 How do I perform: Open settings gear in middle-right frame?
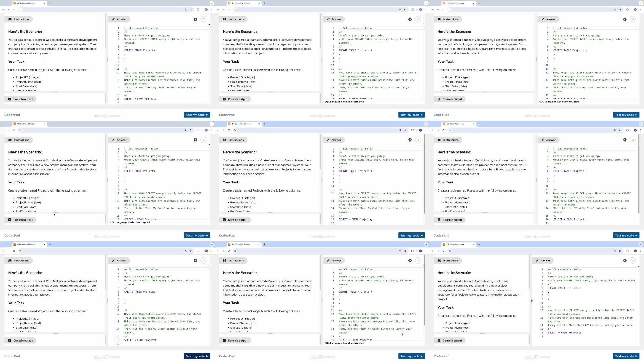pyautogui.click(x=625, y=140)
